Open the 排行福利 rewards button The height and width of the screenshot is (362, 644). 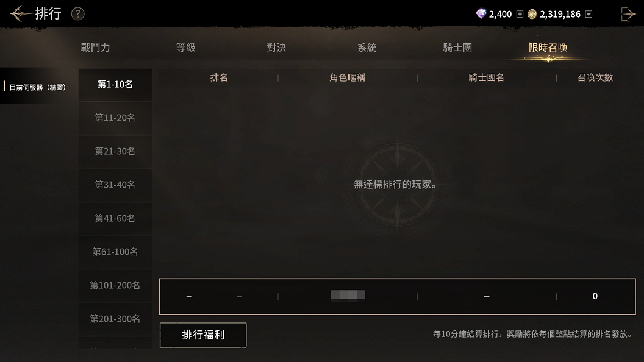pyautogui.click(x=203, y=335)
